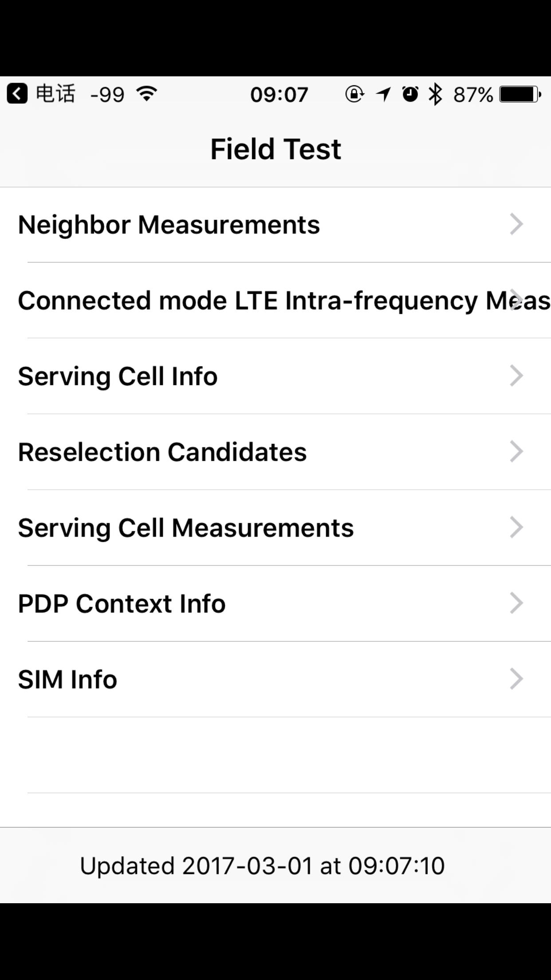Screen dimensions: 551x980
Task: Select the Reselection Candidates label
Action: [x=162, y=452]
